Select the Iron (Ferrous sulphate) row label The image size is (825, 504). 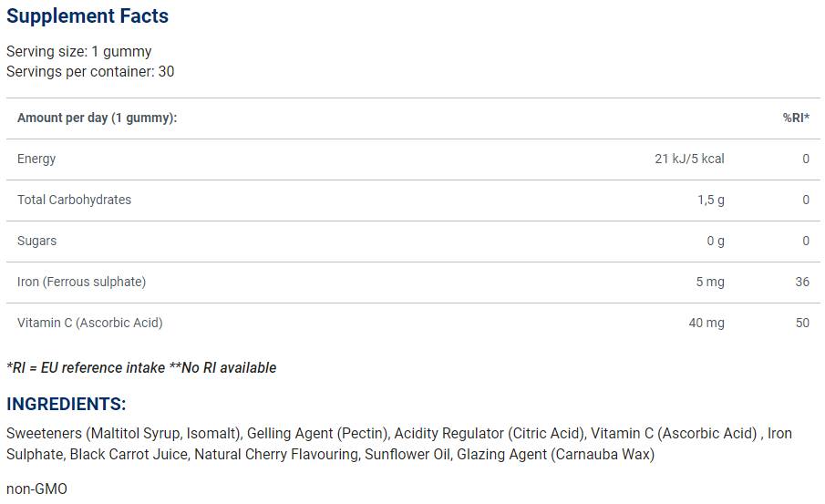tap(81, 282)
